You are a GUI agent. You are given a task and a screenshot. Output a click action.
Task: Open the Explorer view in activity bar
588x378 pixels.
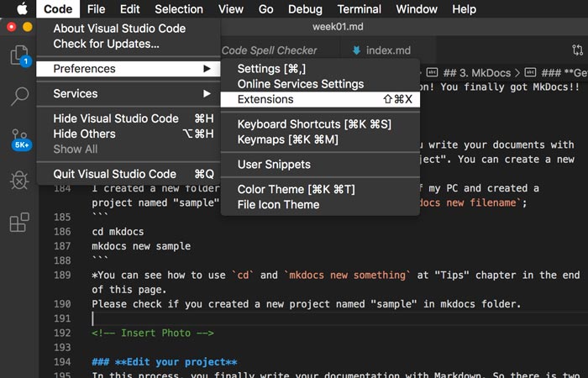pos(19,55)
